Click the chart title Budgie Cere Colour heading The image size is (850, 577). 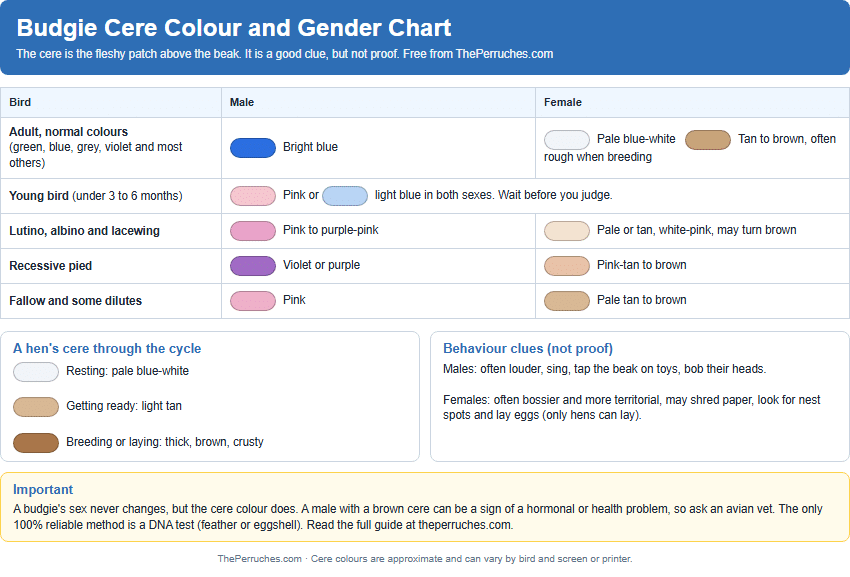coord(234,28)
